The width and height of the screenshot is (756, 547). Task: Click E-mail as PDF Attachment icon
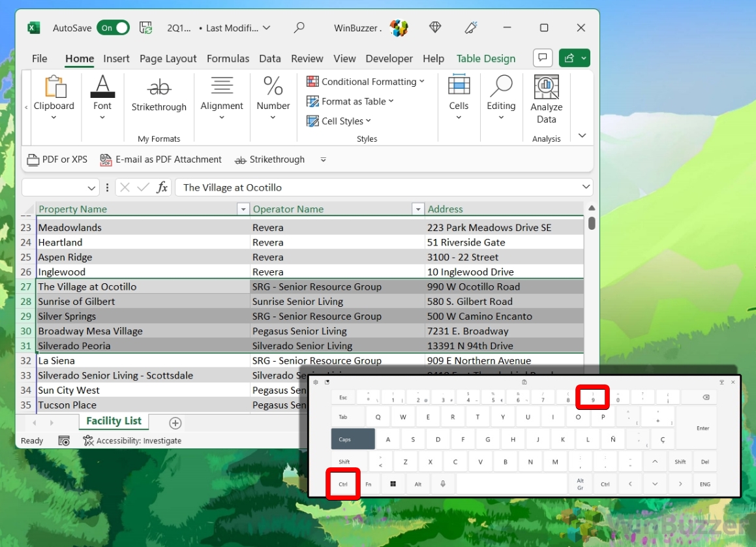(106, 160)
